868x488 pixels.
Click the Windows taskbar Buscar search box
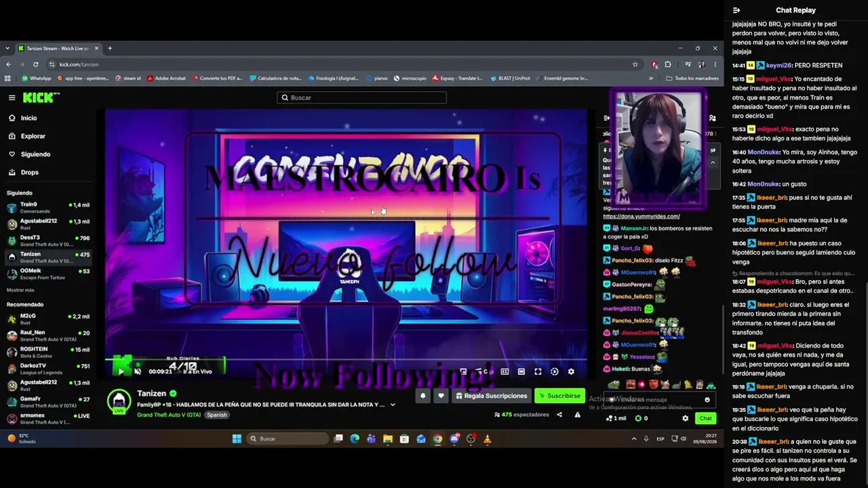point(288,439)
